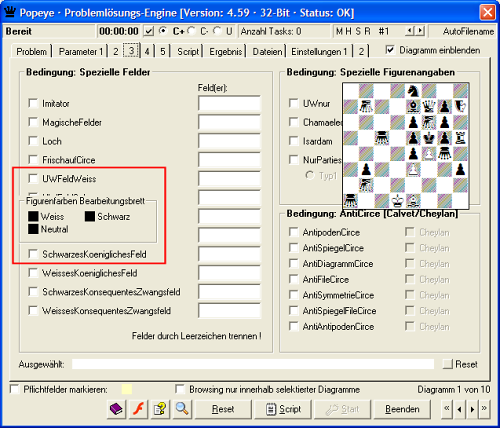
Task: Open the Ergebnis tab
Action: pos(225,51)
